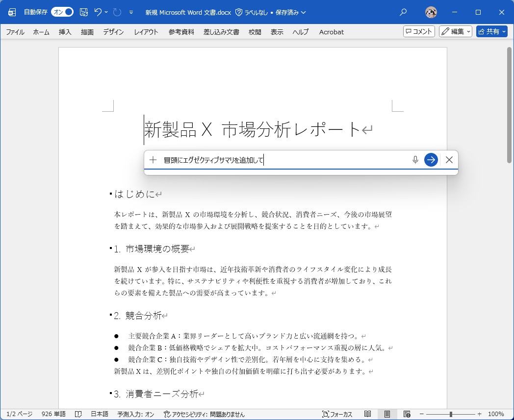Activate the dictation microphone in the Copilot box
The image size is (514, 420).
coord(415,160)
